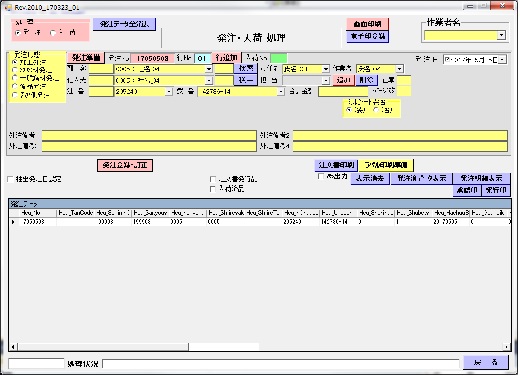Click the green color indicator box
The image size is (520, 377).
tap(279, 58)
